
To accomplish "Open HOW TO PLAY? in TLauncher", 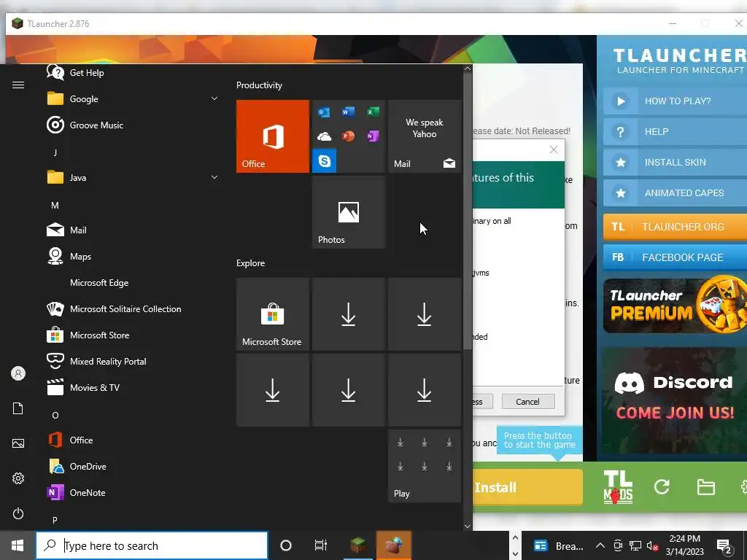I will [675, 101].
